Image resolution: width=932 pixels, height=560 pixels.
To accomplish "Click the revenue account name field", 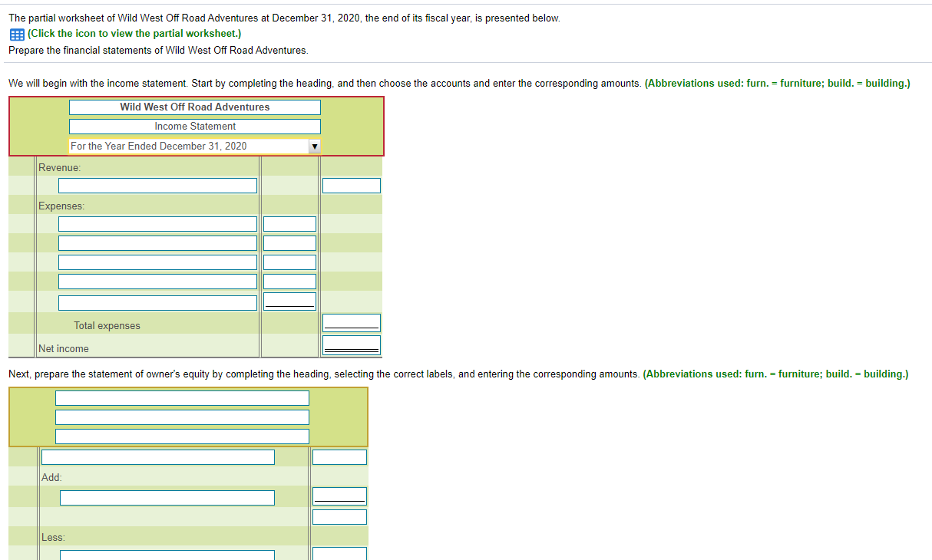I will click(157, 186).
